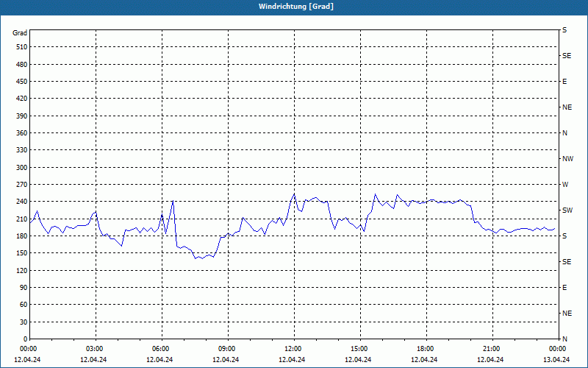The image size is (588, 368).
Task: Click the 03:00 time label
Action: click(95, 349)
